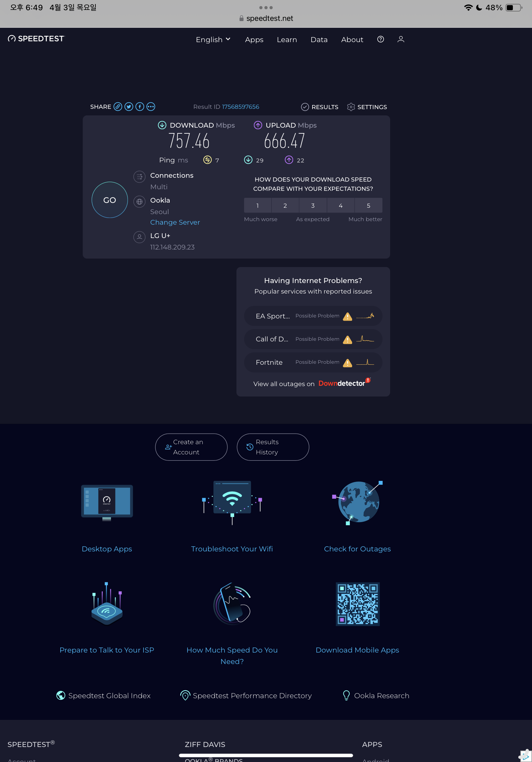Click the download latency icon
Screen dimensions: 532x762
click(x=248, y=160)
